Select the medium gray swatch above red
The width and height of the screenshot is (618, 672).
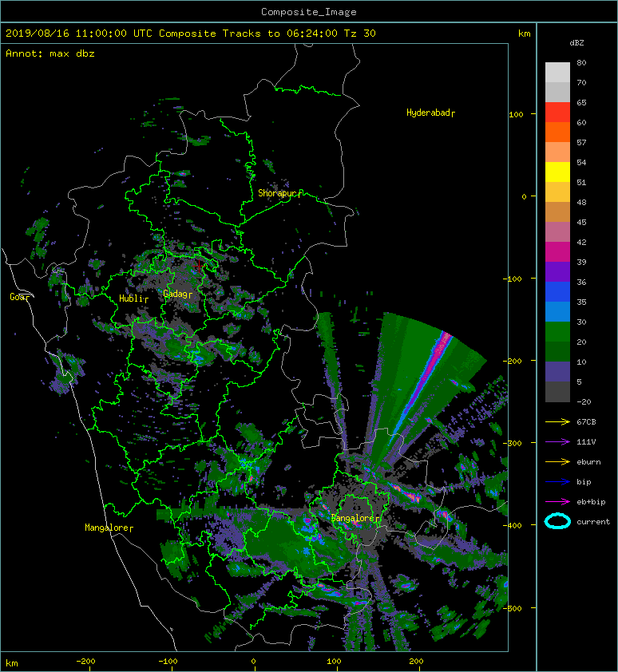tap(557, 92)
